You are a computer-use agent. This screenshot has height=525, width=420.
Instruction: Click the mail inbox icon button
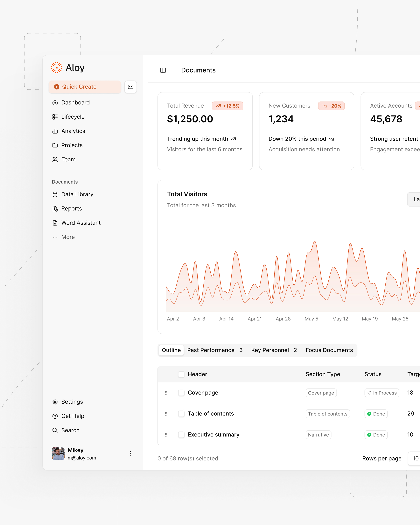[130, 87]
